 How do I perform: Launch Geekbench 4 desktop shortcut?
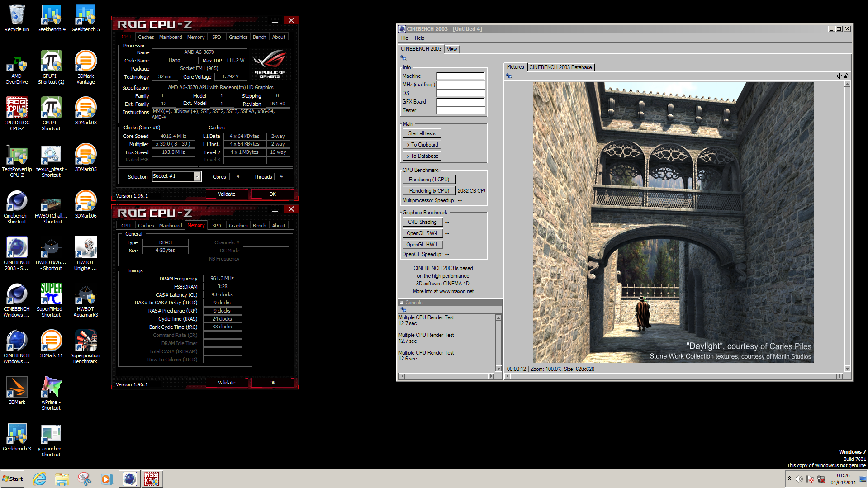coord(51,18)
